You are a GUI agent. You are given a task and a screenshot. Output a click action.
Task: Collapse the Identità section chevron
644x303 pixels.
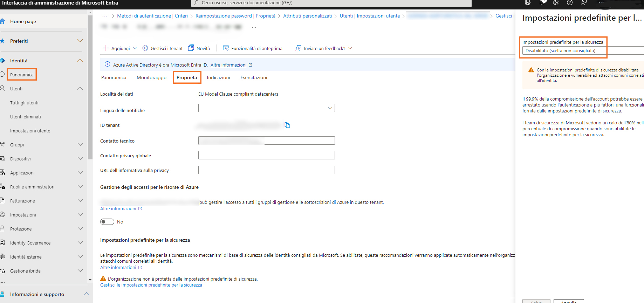(80, 61)
